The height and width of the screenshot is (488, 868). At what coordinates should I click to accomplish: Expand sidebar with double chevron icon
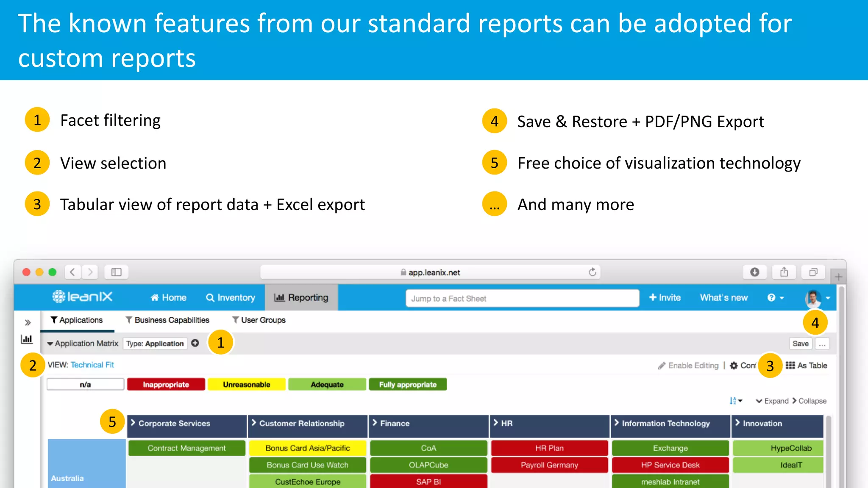click(28, 322)
